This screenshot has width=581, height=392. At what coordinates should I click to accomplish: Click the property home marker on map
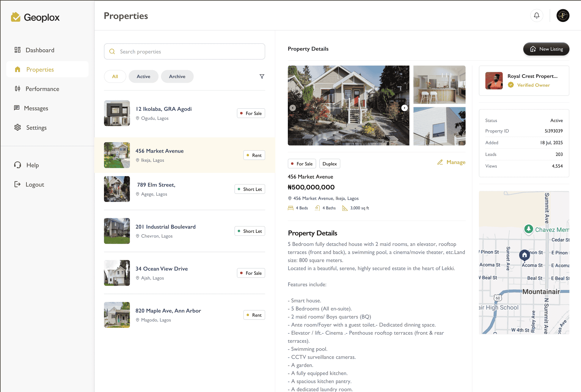pos(525,255)
